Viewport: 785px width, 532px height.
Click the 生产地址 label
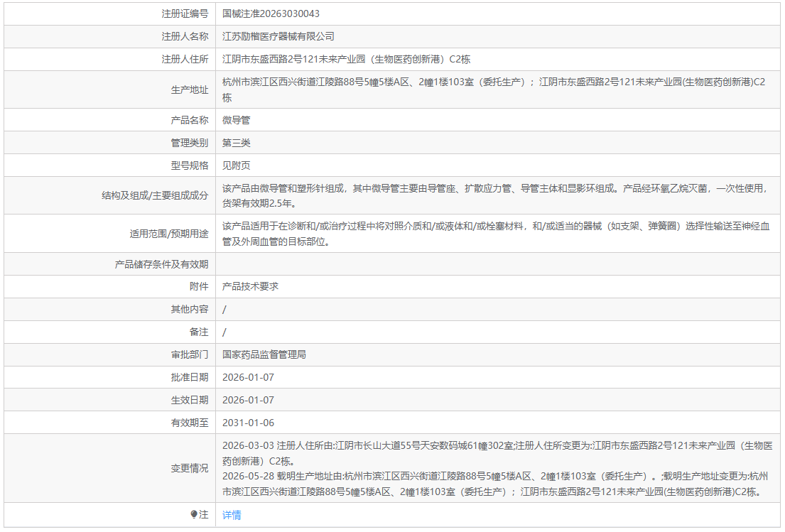189,89
